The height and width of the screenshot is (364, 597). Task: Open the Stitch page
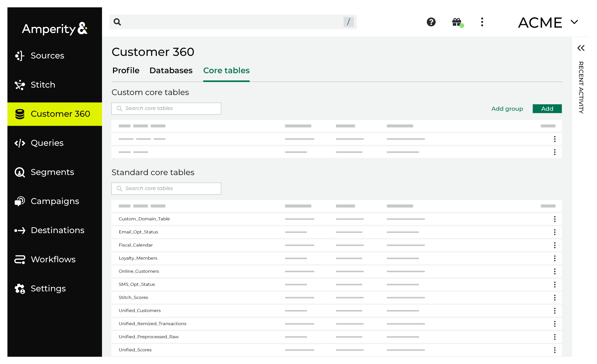pyautogui.click(x=54, y=85)
